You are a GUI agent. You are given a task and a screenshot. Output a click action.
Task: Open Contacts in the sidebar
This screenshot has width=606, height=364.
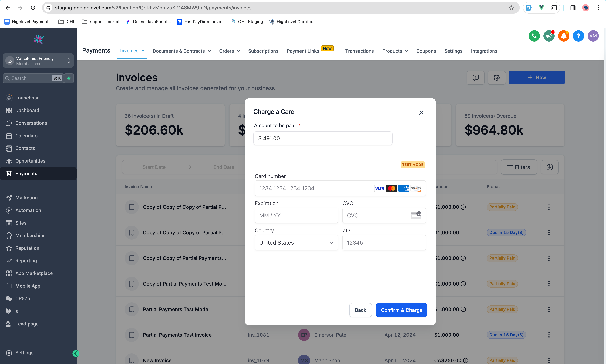tap(25, 148)
